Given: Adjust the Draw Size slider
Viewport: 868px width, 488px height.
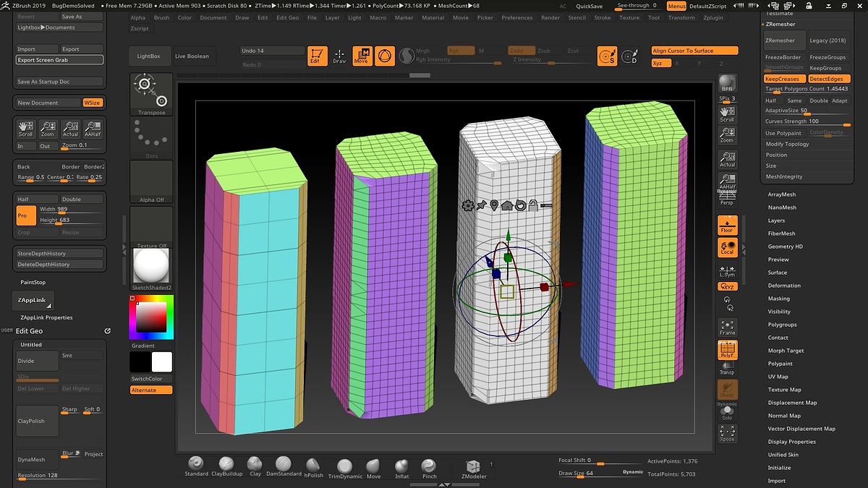Looking at the screenshot, I should [x=600, y=474].
